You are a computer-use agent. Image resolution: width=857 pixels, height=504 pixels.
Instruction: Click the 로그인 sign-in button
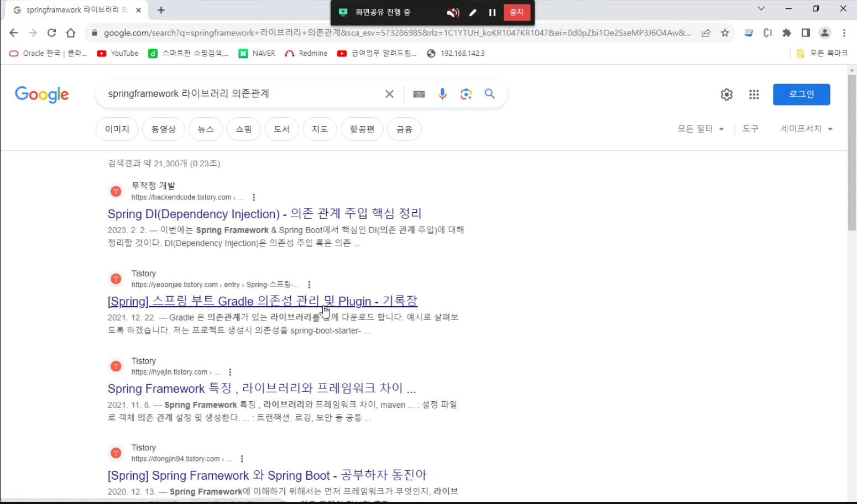[x=802, y=95]
